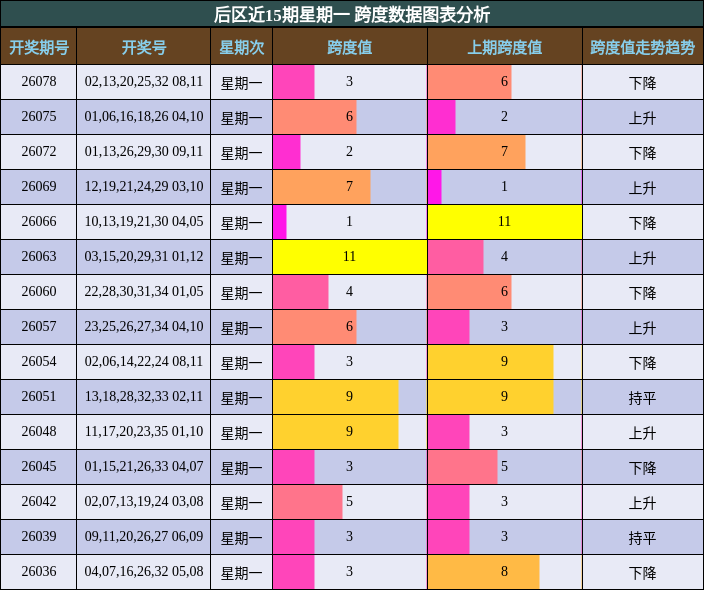Click the 跨度值走势趋势 column header
Image resolution: width=704 pixels, height=590 pixels.
coord(642,47)
